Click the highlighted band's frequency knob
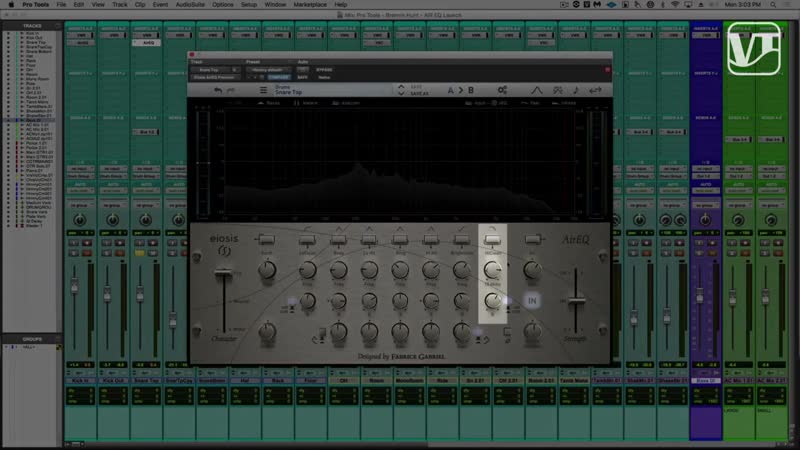This screenshot has width=800, height=450. tap(492, 269)
